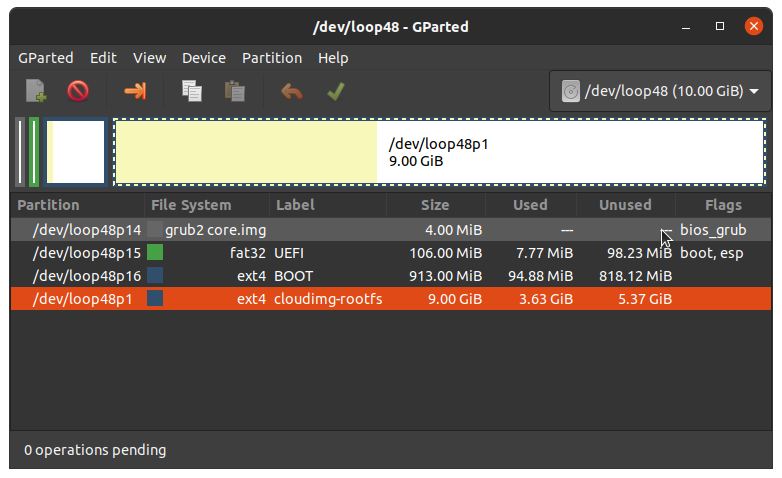Click the disk icon in device selector
This screenshot has width=782, height=478.
click(x=571, y=91)
